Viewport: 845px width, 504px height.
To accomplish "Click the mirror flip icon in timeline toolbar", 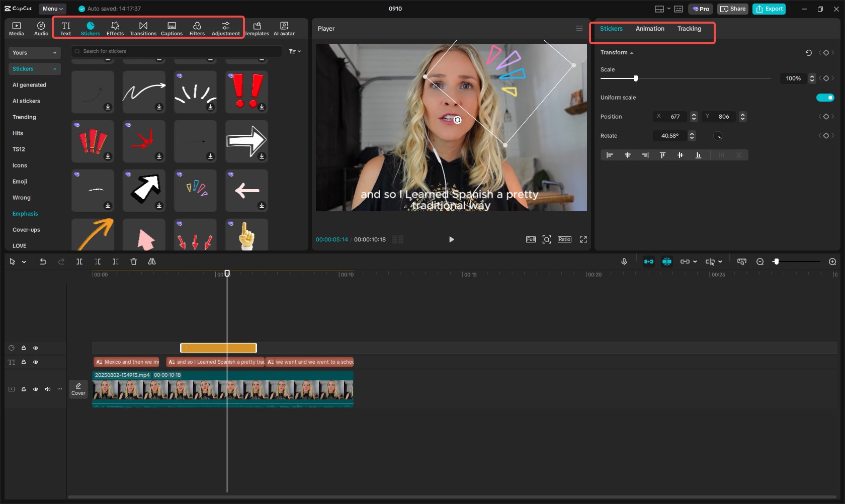I will pyautogui.click(x=152, y=262).
